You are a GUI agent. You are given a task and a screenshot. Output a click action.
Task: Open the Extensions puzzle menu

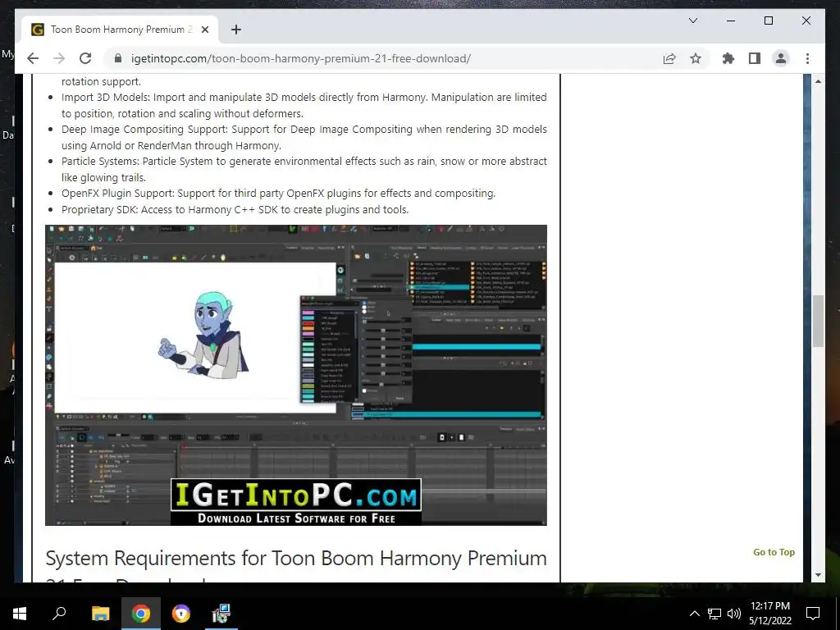click(x=728, y=58)
